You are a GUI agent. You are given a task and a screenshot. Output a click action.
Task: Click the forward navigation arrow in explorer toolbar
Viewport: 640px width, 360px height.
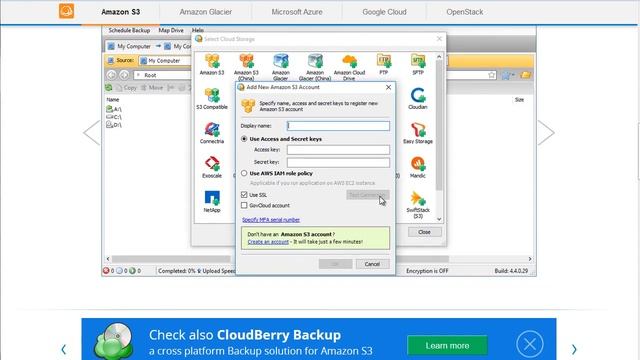click(124, 75)
